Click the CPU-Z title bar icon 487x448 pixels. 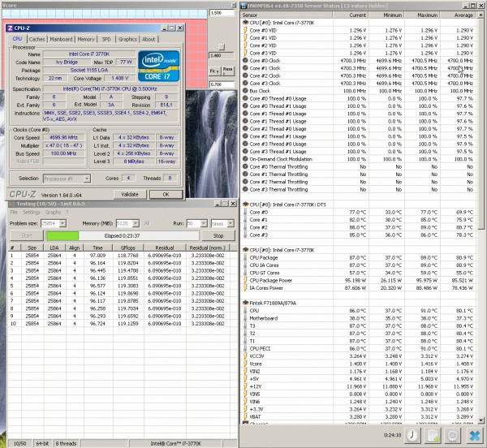[x=10, y=28]
